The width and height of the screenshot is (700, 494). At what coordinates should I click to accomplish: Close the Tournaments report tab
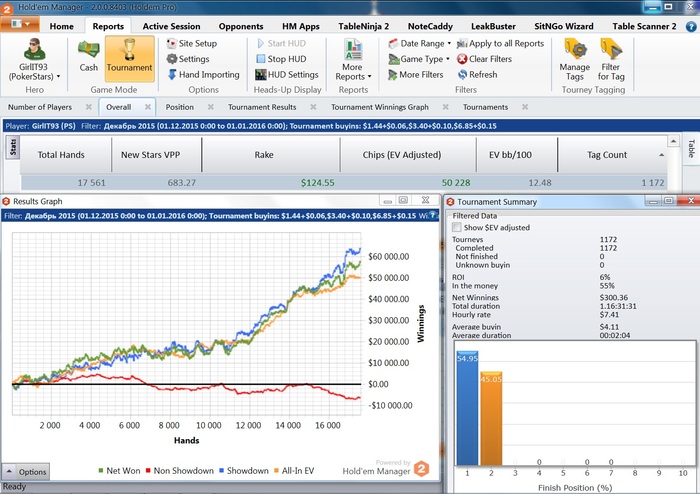tap(525, 107)
